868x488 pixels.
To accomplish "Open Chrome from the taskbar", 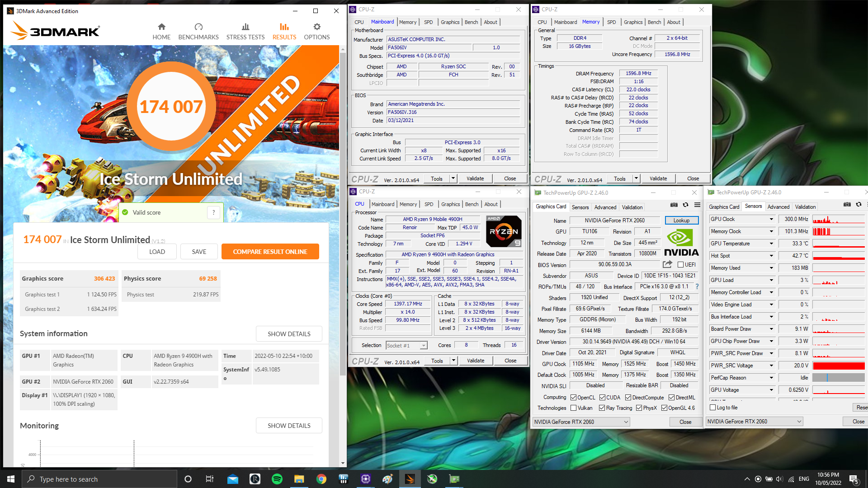I will click(321, 479).
